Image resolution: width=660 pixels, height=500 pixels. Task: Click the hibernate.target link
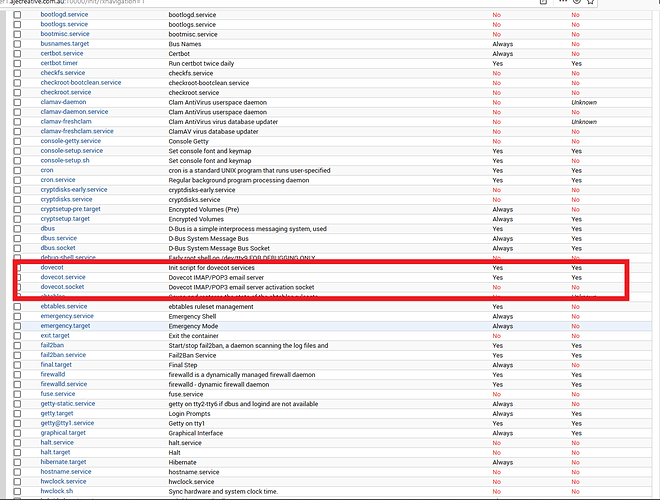pyautogui.click(x=63, y=462)
